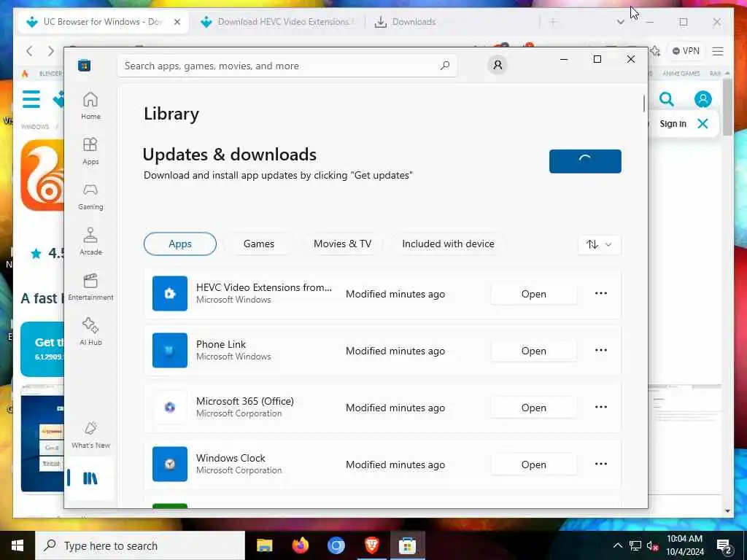Click the browser page vertical scrollbar
The height and width of the screenshot is (560, 747).
coord(727,108)
